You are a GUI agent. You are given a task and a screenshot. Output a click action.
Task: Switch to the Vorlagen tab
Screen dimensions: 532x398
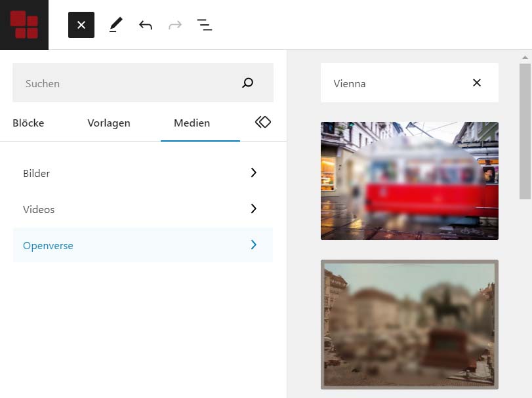coord(109,123)
